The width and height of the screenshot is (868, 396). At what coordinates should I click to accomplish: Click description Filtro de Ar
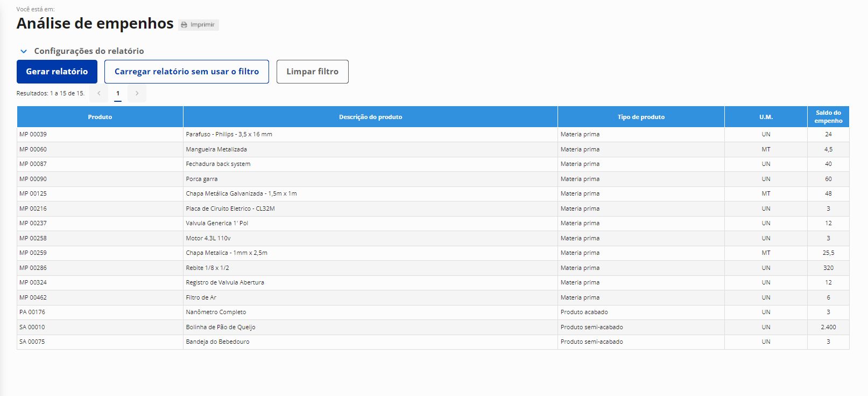click(x=201, y=297)
